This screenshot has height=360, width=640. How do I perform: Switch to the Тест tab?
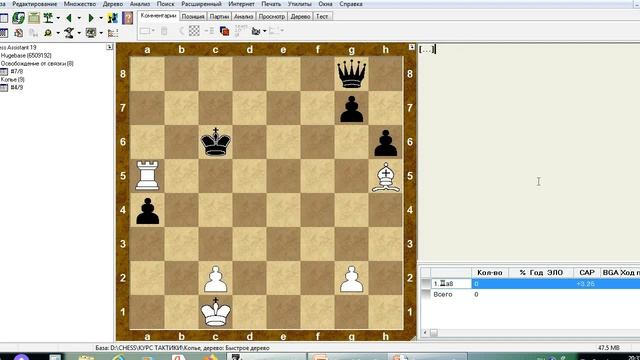click(322, 16)
